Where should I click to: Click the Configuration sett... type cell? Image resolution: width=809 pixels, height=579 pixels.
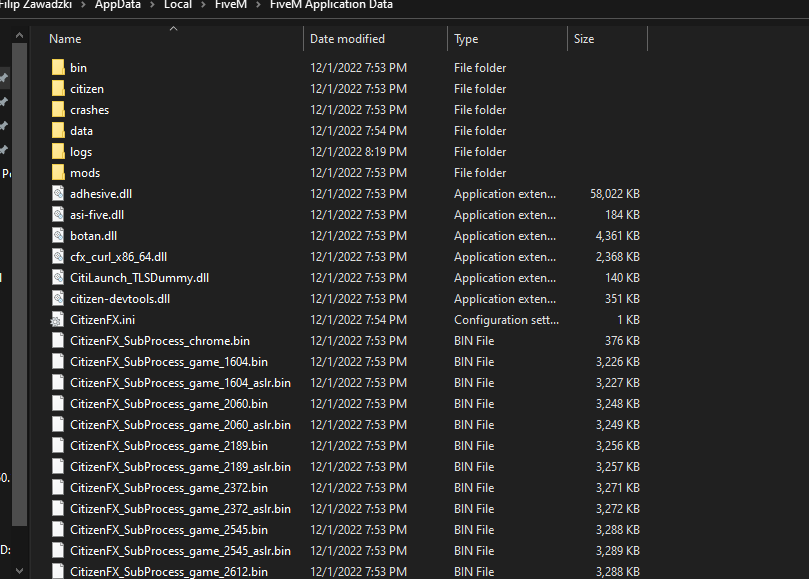pyautogui.click(x=506, y=320)
